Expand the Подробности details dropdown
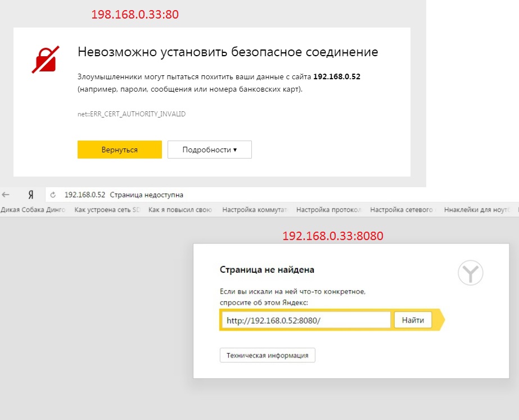This screenshot has height=420, width=519. coord(210,150)
